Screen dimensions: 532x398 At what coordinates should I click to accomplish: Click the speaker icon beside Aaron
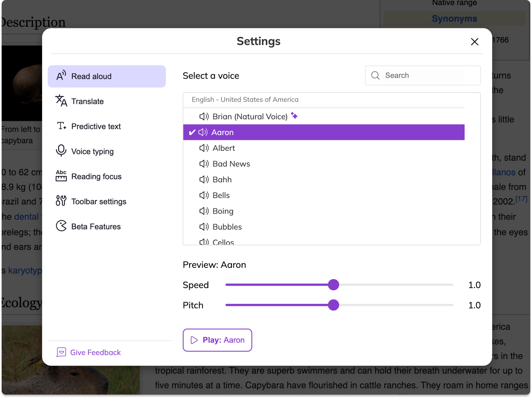[x=203, y=132]
